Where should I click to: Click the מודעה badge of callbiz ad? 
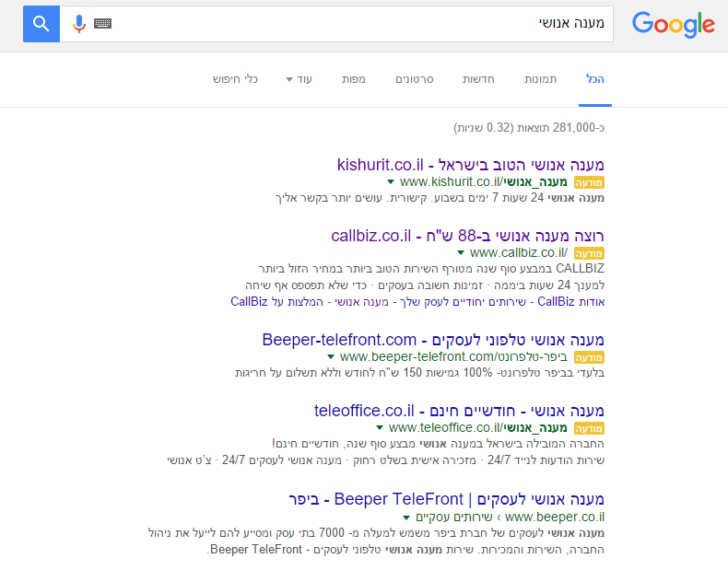point(589,253)
